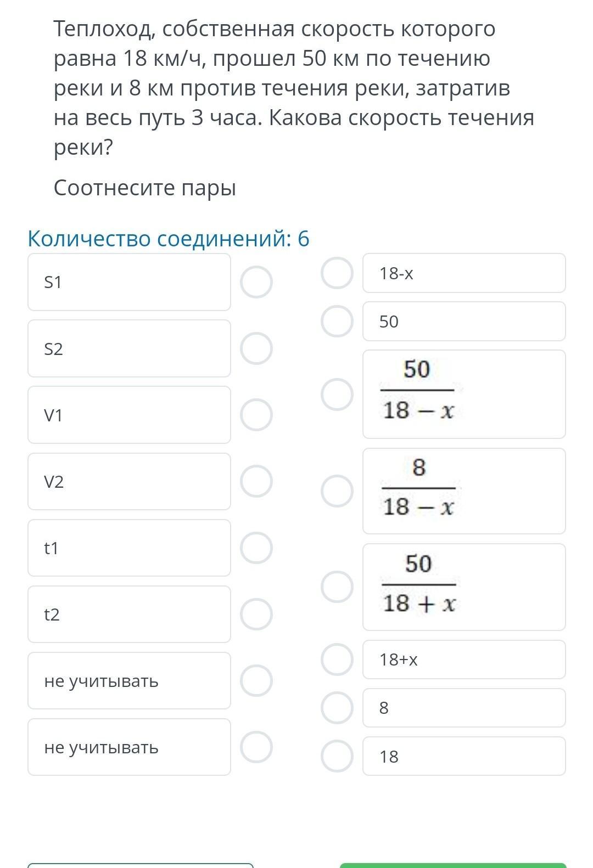Click circle beside last 'не учитывать' box
The image size is (593, 868).
point(256,747)
